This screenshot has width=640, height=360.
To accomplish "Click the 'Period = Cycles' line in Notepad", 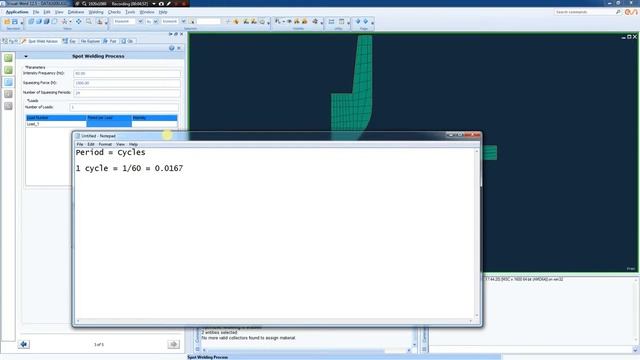I will [110, 152].
